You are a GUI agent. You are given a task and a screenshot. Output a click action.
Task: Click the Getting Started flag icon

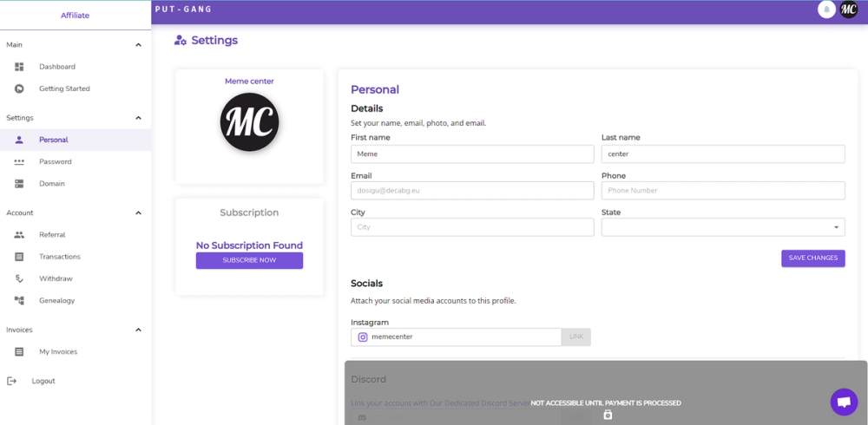pos(19,88)
